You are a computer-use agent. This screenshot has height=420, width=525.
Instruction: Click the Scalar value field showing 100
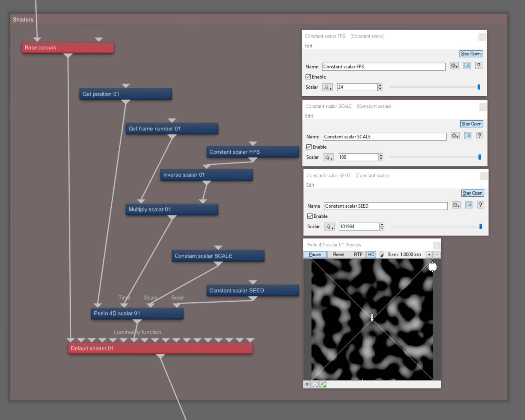pos(358,157)
